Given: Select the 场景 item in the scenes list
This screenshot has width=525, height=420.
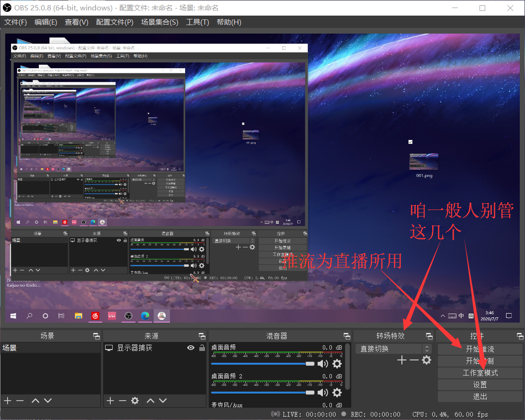Looking at the screenshot, I should [x=50, y=348].
